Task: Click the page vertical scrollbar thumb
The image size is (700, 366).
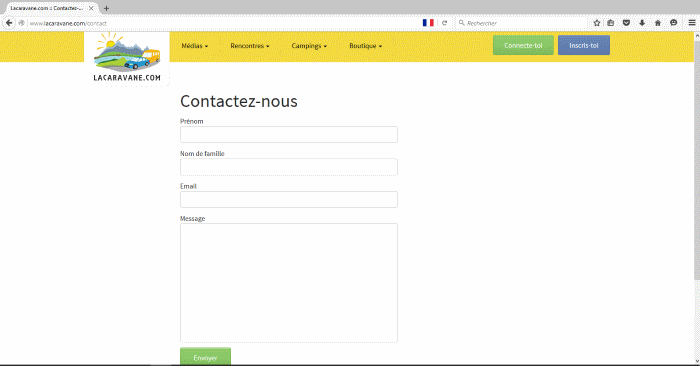Action: point(696,160)
